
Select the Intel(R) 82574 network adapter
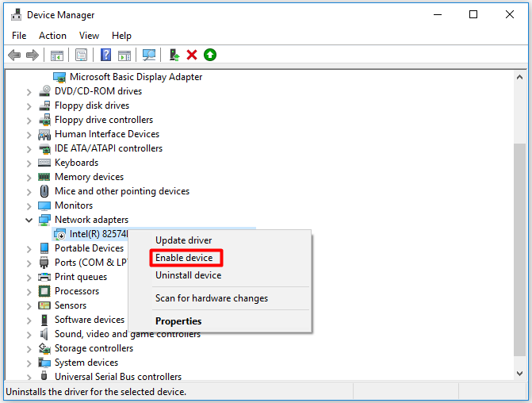(99, 234)
